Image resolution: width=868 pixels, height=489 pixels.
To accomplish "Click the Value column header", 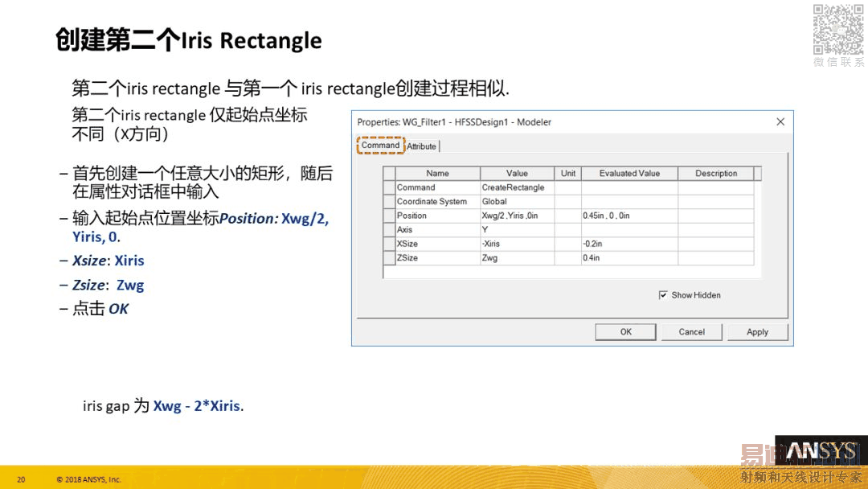I will tap(517, 174).
